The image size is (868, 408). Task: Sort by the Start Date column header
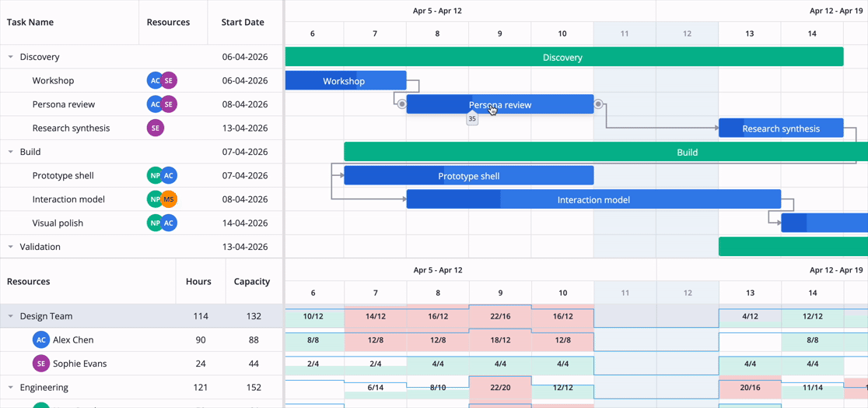click(245, 22)
